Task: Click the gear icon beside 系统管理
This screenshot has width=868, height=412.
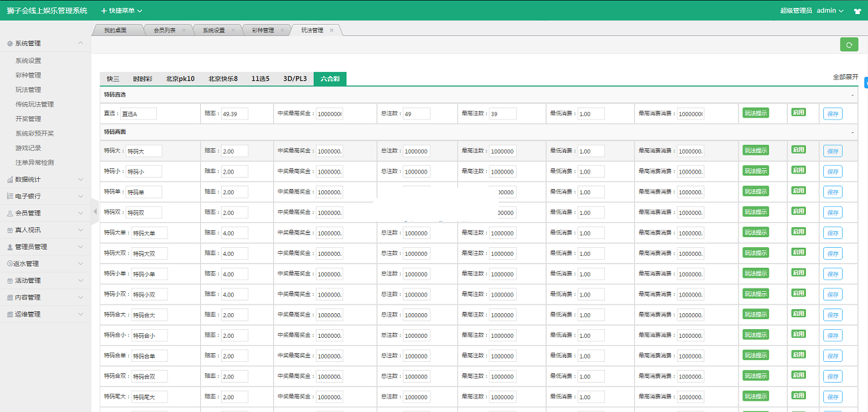Action: tap(9, 43)
